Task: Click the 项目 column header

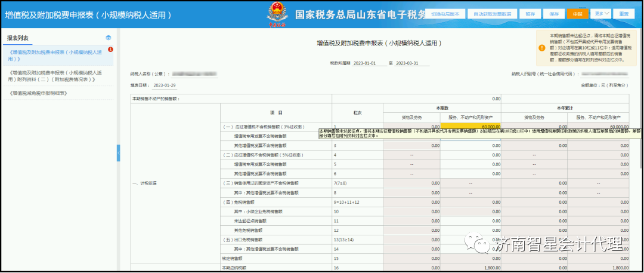Action: [276, 113]
